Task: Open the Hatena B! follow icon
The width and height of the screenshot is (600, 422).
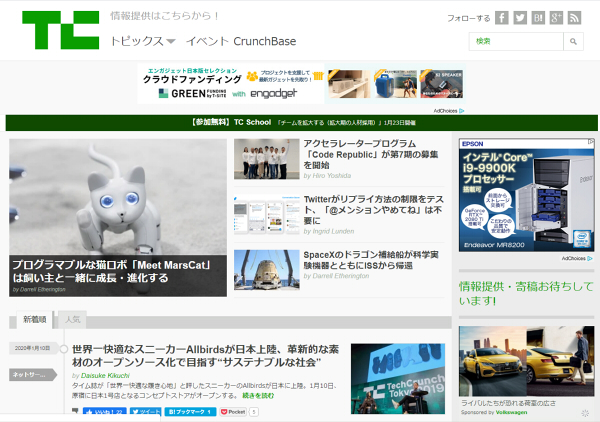Action: 538,18
